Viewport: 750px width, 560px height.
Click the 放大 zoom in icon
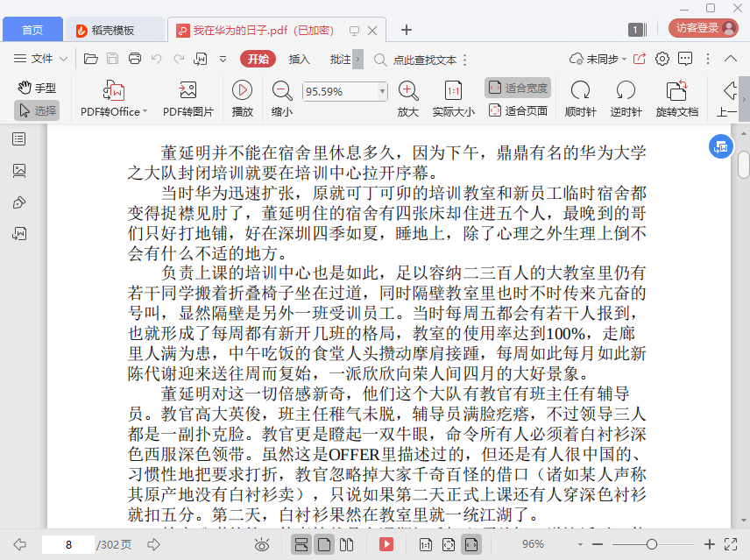(408, 98)
